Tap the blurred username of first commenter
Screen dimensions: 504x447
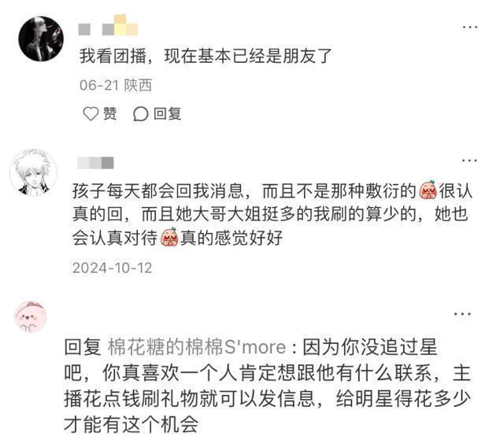pos(108,26)
